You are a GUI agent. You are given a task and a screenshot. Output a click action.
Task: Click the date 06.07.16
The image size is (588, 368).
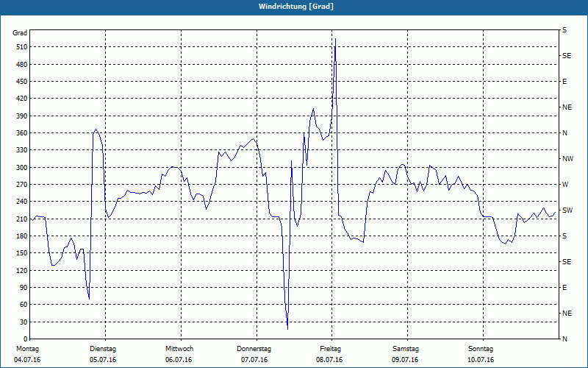point(179,360)
